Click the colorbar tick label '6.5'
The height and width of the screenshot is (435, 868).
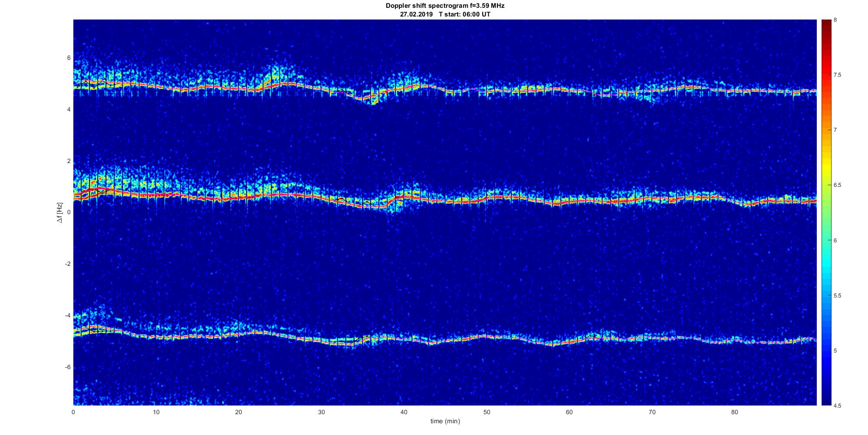837,185
